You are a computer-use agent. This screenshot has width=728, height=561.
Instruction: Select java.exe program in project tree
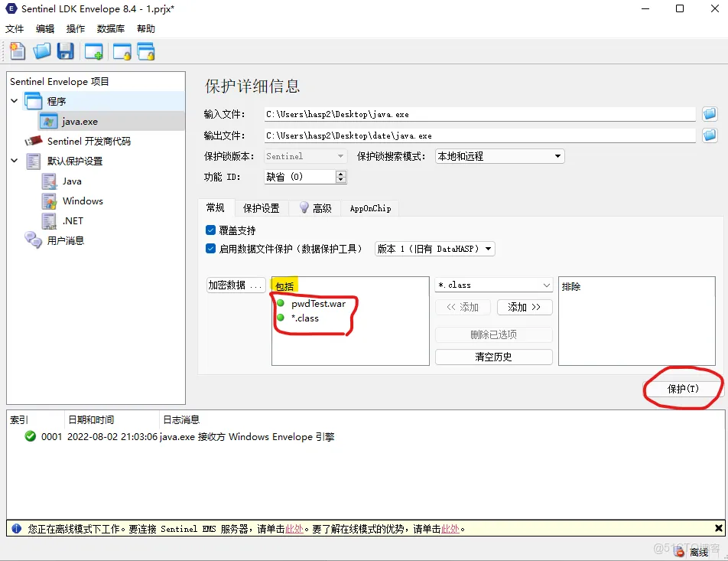[x=79, y=122]
